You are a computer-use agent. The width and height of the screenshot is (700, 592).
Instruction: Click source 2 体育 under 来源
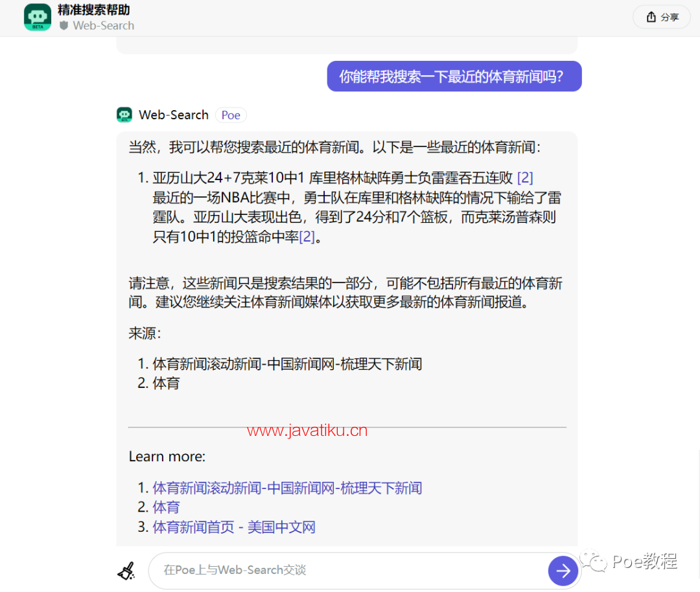point(166,383)
